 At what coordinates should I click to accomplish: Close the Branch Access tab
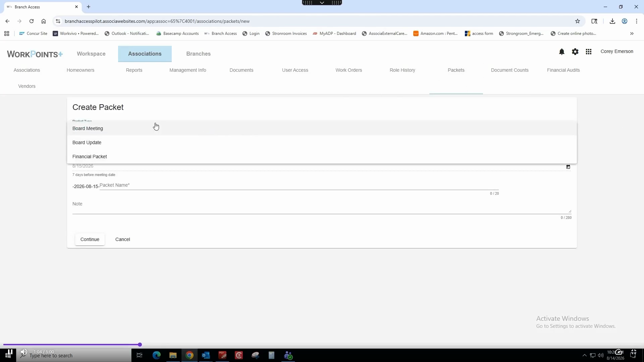(x=76, y=7)
